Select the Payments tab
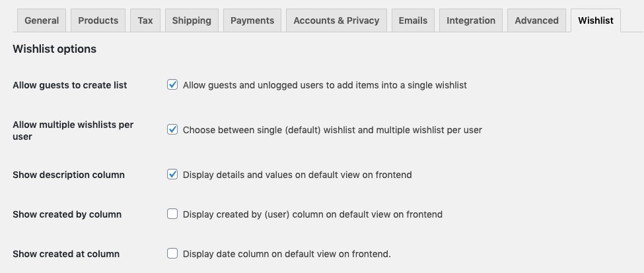This screenshot has width=644, height=273. click(x=252, y=20)
